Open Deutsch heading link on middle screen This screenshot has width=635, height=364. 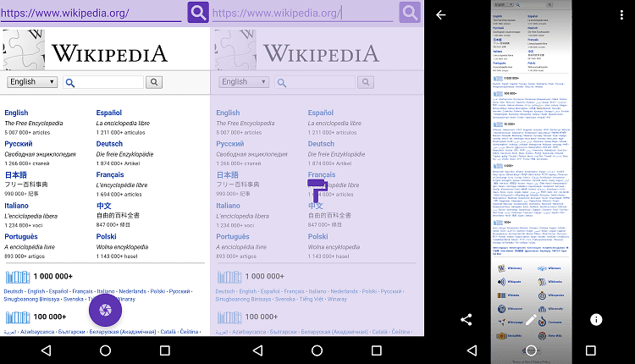(x=321, y=144)
